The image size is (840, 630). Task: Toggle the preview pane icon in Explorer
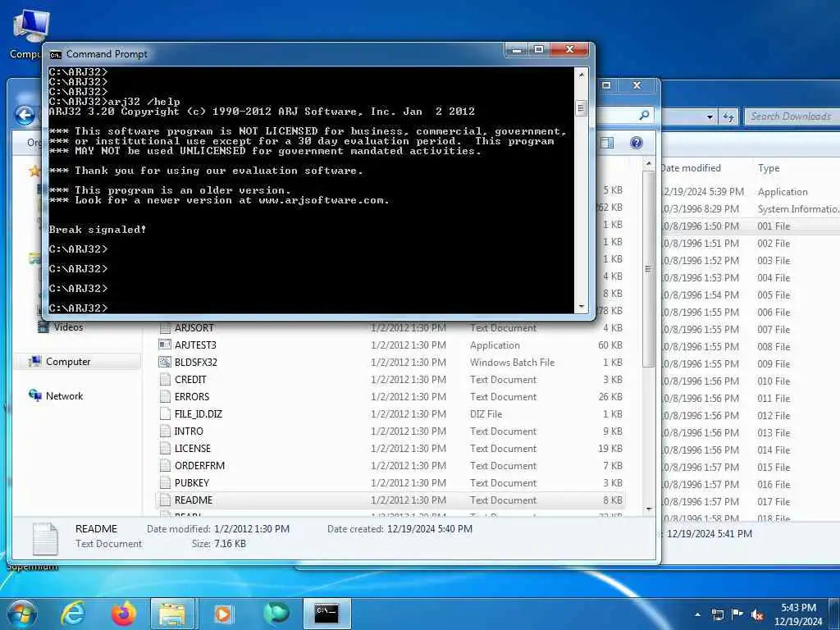(x=607, y=143)
